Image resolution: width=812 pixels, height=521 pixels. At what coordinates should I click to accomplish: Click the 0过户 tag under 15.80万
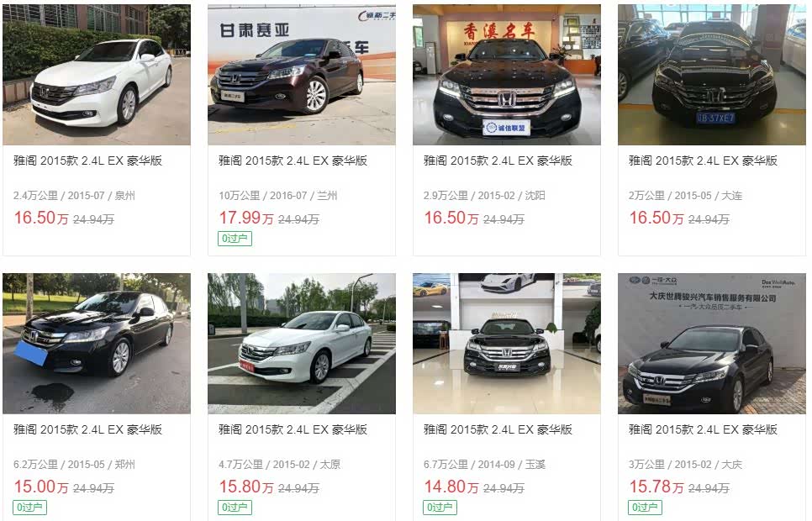coord(235,508)
